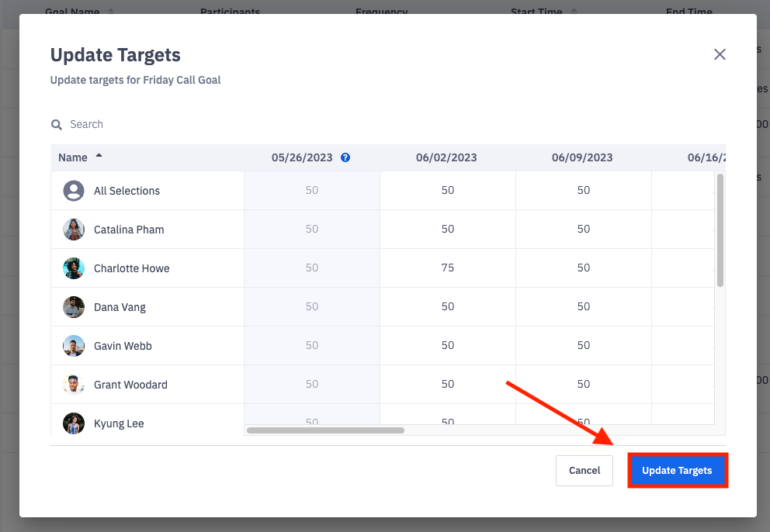Edit Dana Vang's 06/09/2023 target cell

point(583,306)
